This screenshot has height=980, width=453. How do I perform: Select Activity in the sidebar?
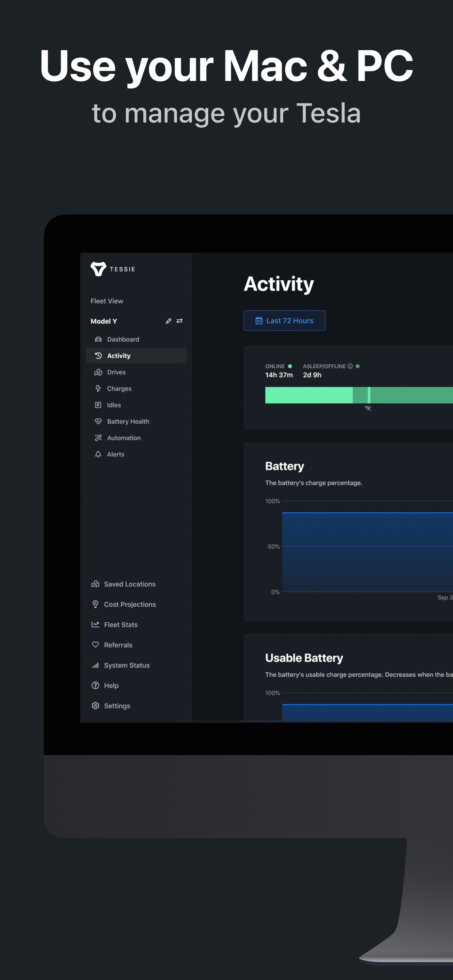coord(136,356)
